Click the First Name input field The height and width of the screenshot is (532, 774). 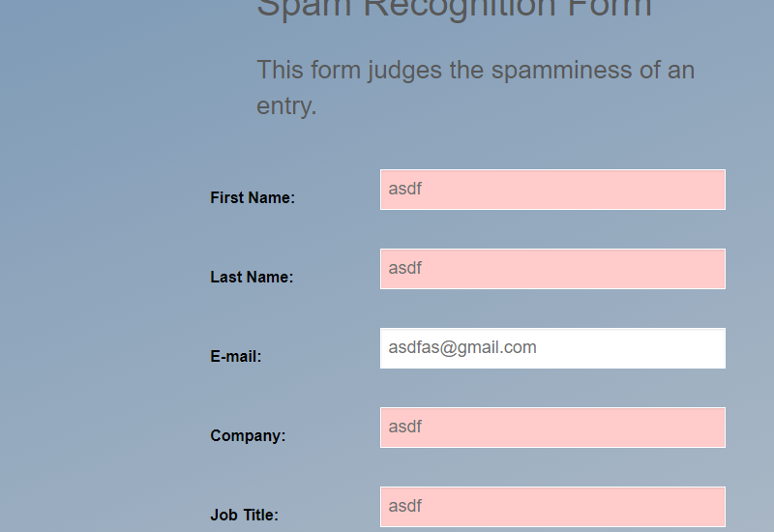551,190
